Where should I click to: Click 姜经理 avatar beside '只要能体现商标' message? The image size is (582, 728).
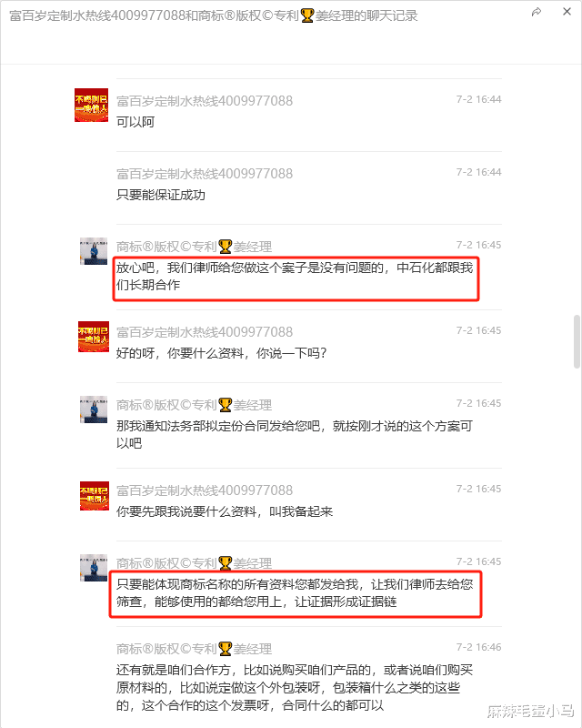[x=94, y=568]
